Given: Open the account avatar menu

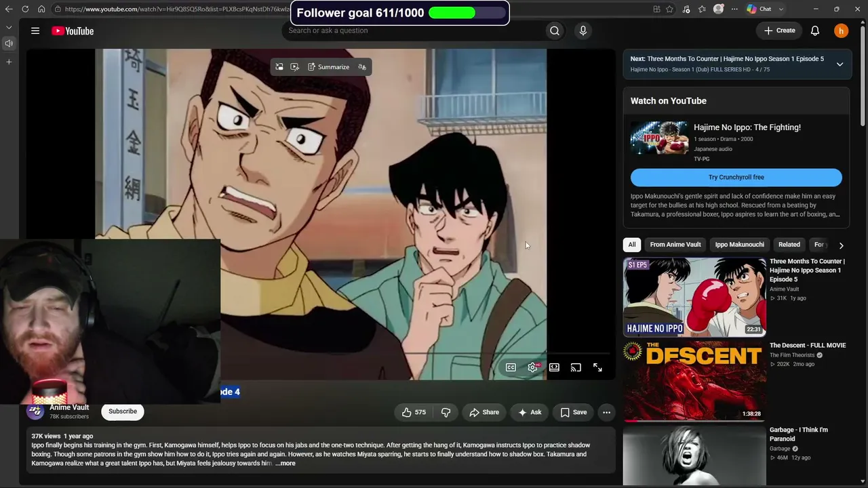Looking at the screenshot, I should pos(841,30).
